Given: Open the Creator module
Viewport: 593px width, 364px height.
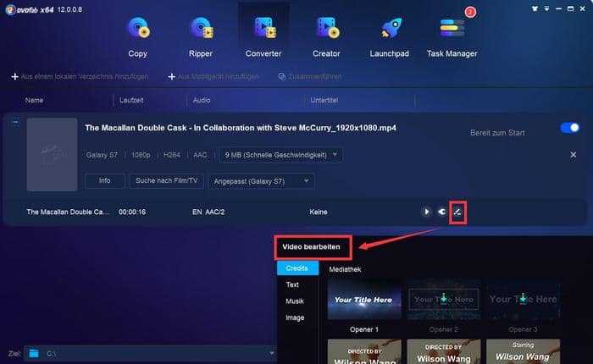Looking at the screenshot, I should click(326, 37).
